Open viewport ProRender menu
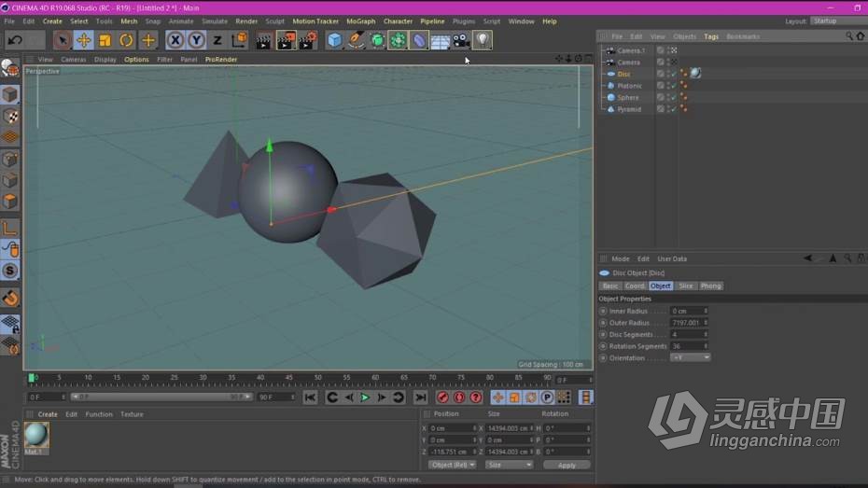This screenshot has height=488, width=868. 221,59
